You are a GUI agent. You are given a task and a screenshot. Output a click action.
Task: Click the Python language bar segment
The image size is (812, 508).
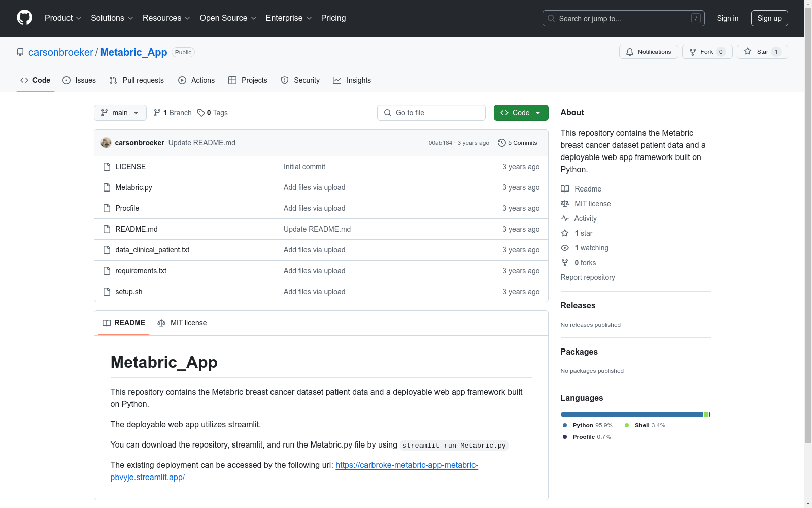point(631,415)
